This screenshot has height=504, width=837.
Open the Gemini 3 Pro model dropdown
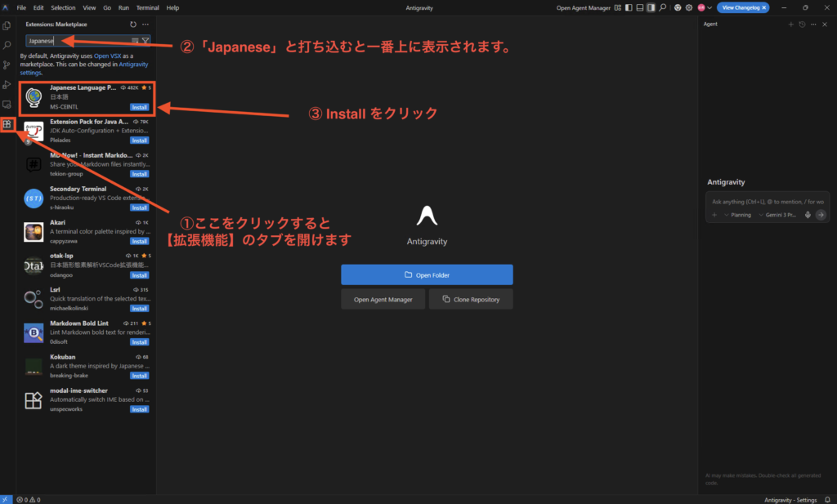click(x=777, y=215)
